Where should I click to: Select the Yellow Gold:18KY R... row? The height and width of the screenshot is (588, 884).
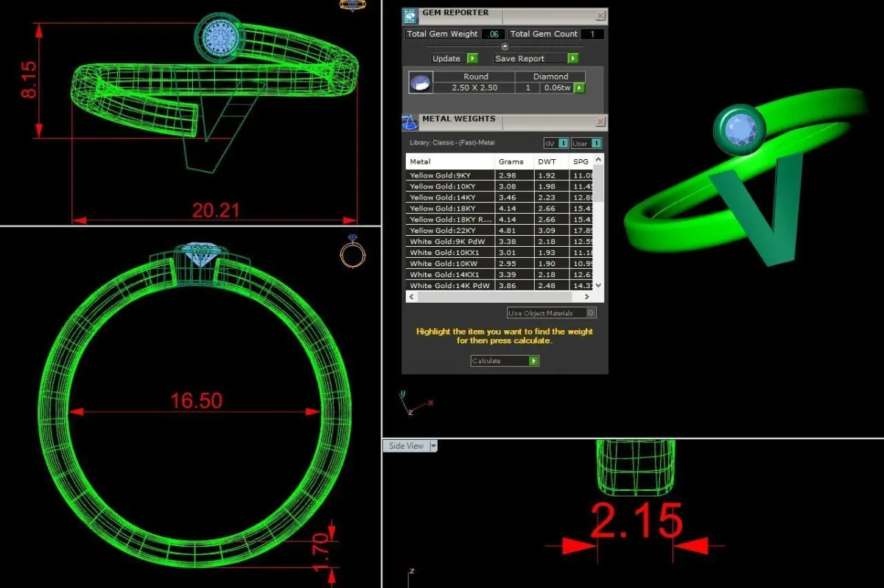point(499,220)
